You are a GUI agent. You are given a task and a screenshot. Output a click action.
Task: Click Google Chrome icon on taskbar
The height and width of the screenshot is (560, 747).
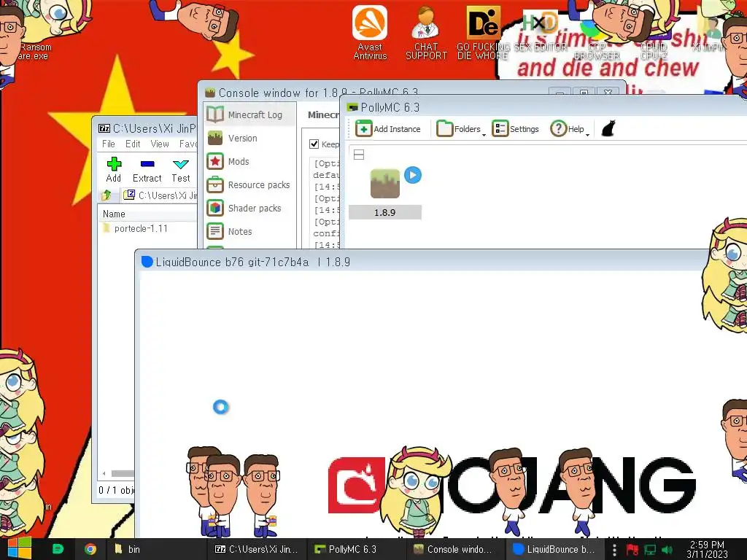(x=90, y=549)
